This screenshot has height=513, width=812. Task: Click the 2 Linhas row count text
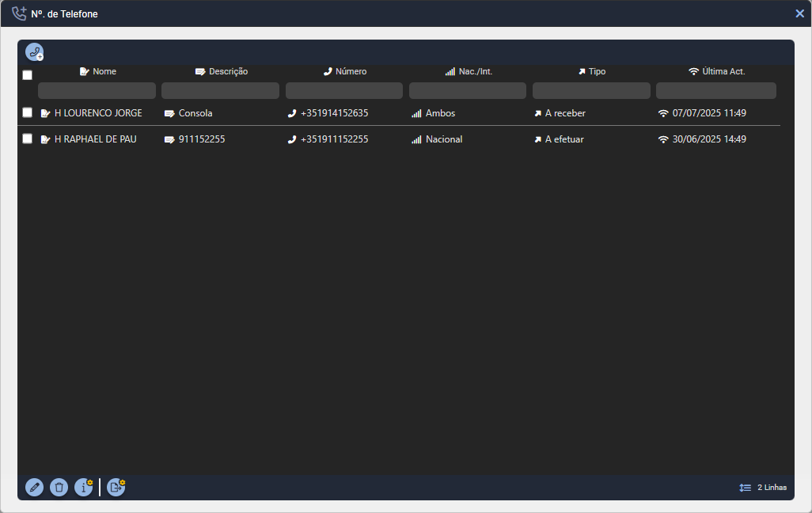tap(772, 488)
